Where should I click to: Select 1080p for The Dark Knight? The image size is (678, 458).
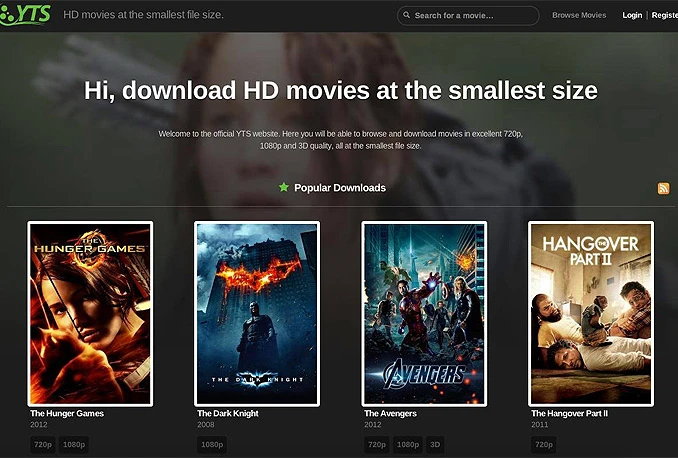212,445
